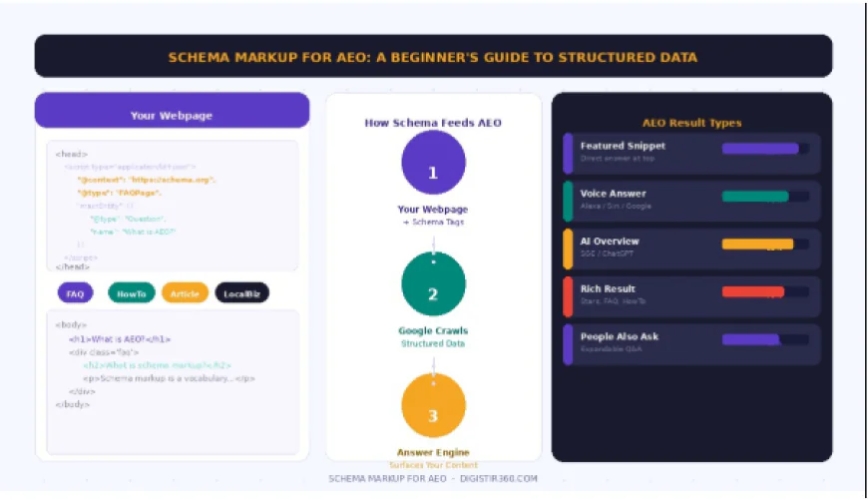Click the '@type': 'Question' code line

click(128, 219)
